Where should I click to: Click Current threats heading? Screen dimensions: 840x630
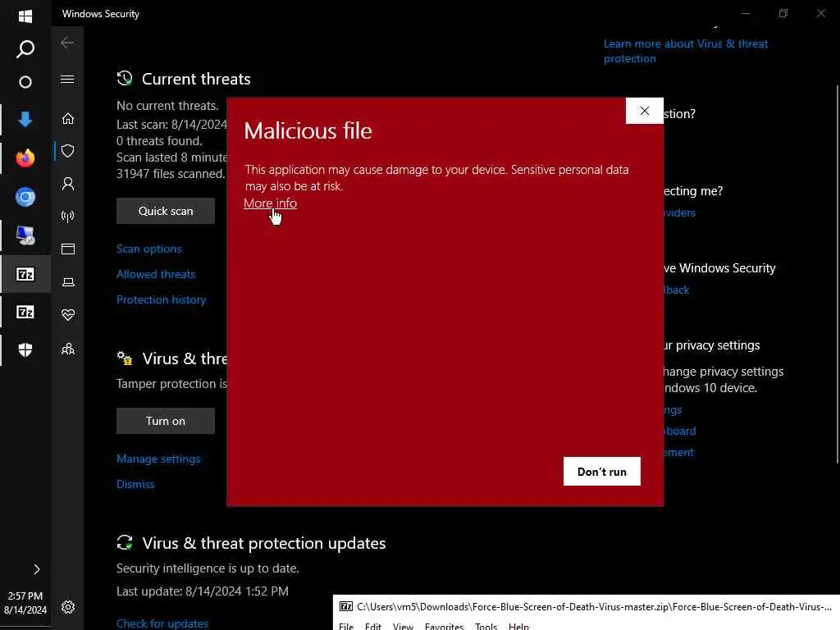[196, 79]
